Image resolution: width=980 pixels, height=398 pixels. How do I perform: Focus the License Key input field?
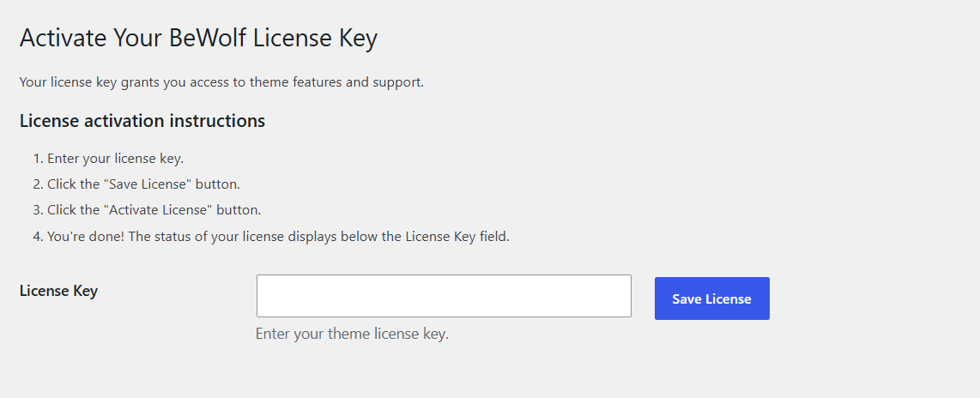(444, 296)
